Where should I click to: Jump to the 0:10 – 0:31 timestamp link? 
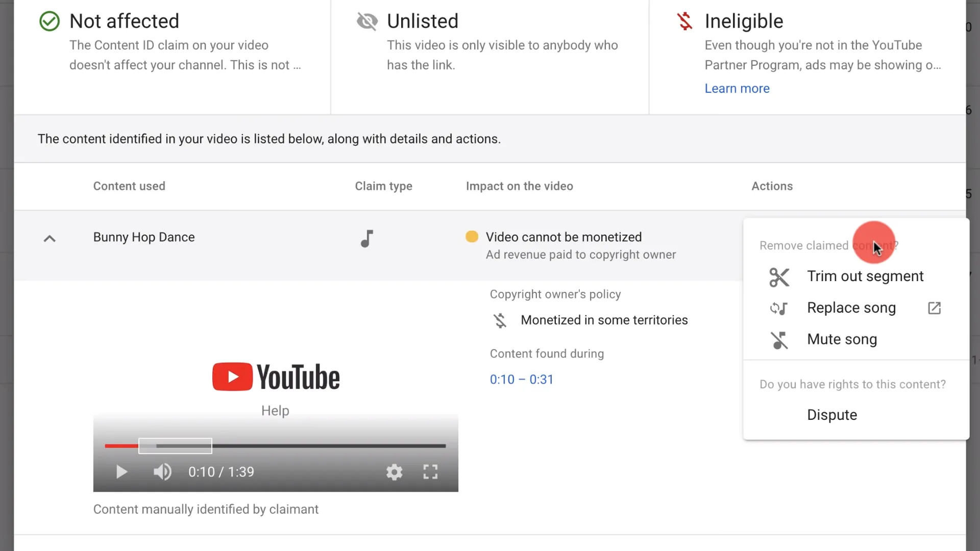pyautogui.click(x=521, y=380)
